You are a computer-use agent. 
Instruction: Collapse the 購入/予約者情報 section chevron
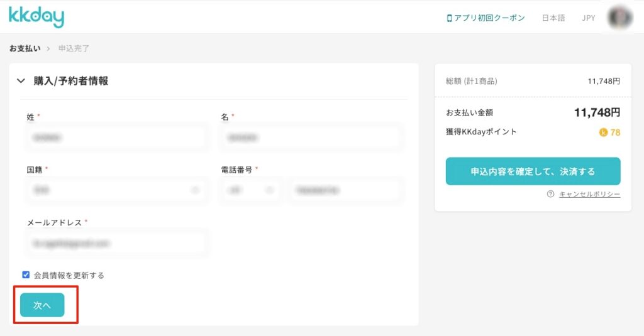(x=21, y=81)
